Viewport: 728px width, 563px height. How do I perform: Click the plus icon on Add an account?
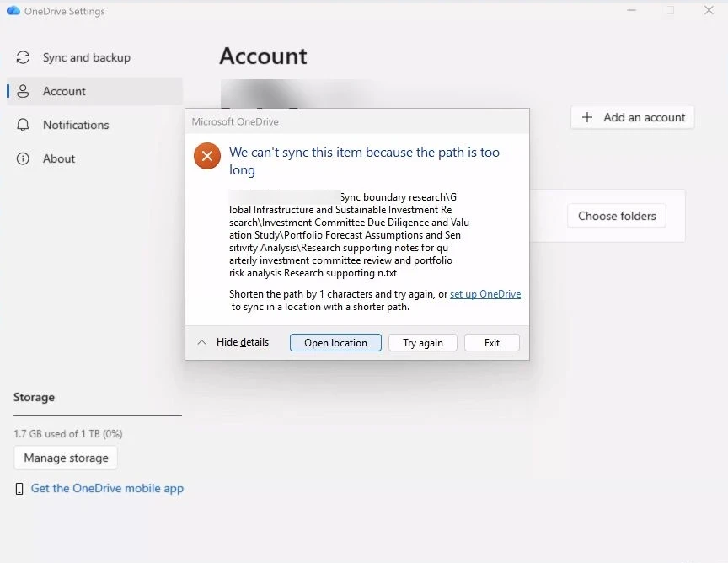point(586,117)
